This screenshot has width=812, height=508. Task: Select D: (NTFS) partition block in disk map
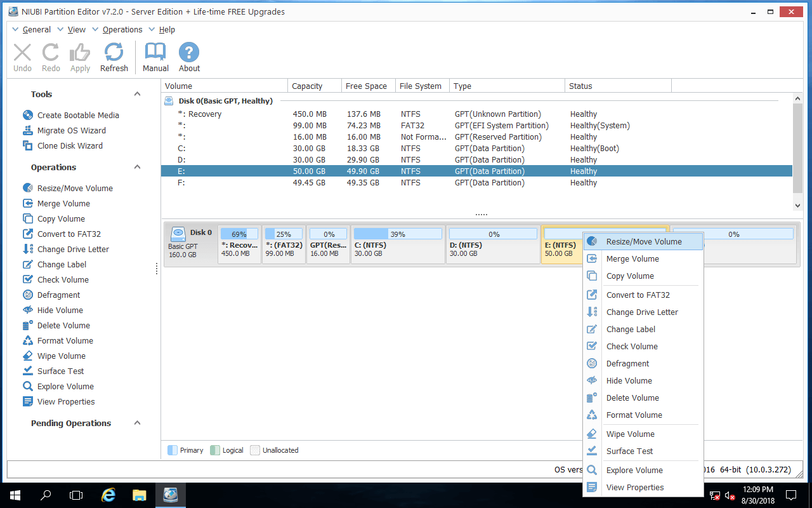(493, 244)
